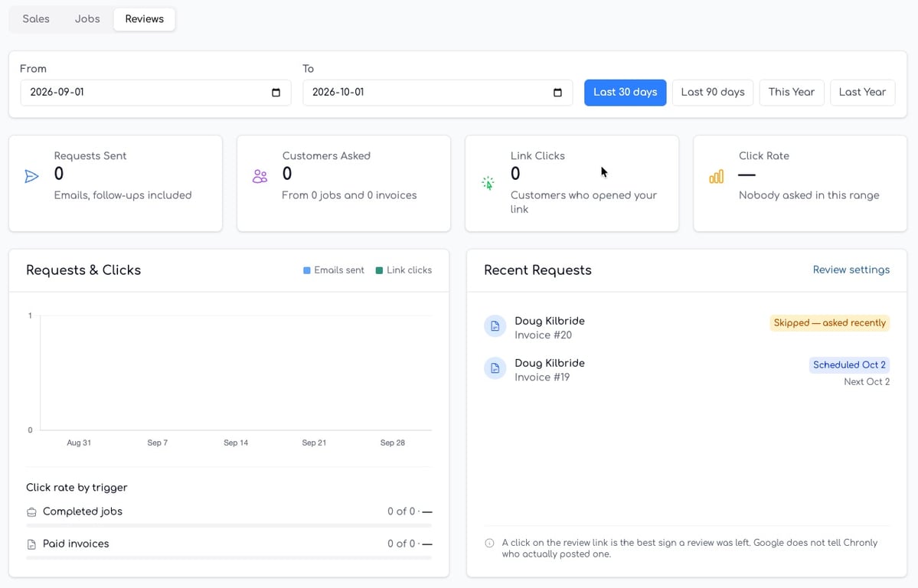918x588 pixels.
Task: Click the Customers Asked people icon
Action: click(260, 176)
